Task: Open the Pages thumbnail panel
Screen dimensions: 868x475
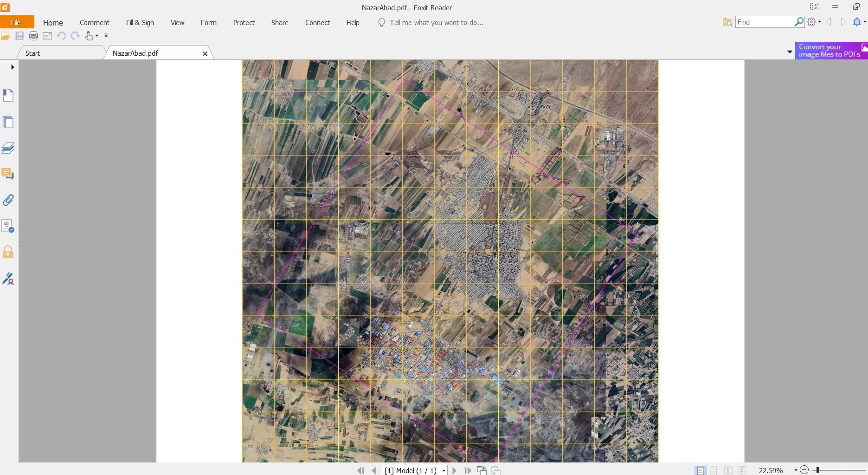Action: tap(8, 122)
